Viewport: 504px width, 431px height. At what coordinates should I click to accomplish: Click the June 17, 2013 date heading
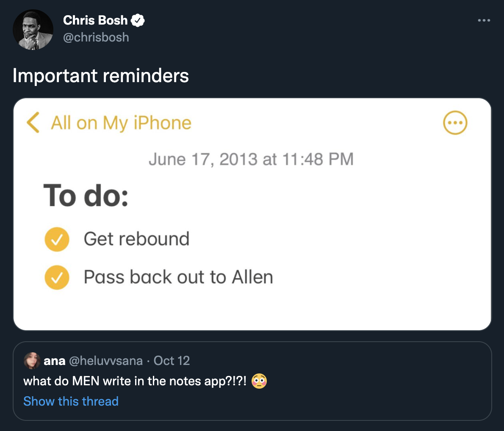252,159
